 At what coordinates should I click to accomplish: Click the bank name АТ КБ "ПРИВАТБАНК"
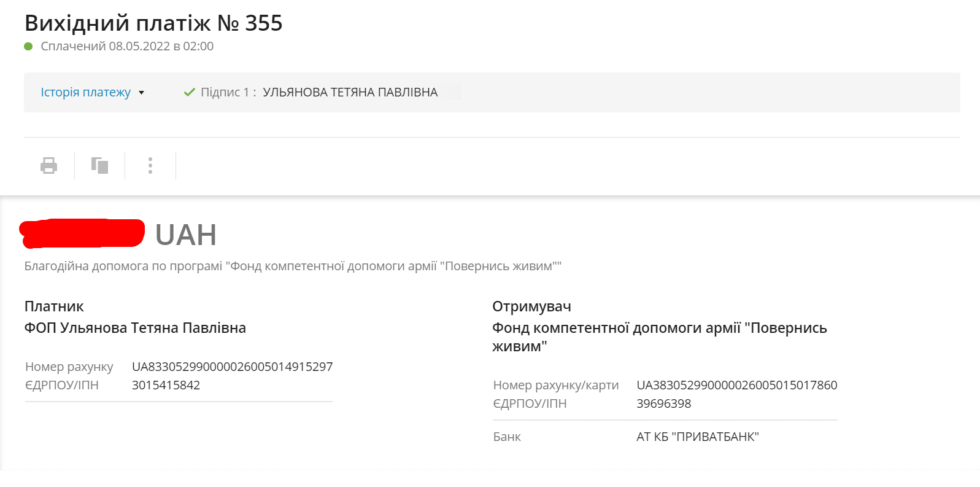click(x=697, y=437)
